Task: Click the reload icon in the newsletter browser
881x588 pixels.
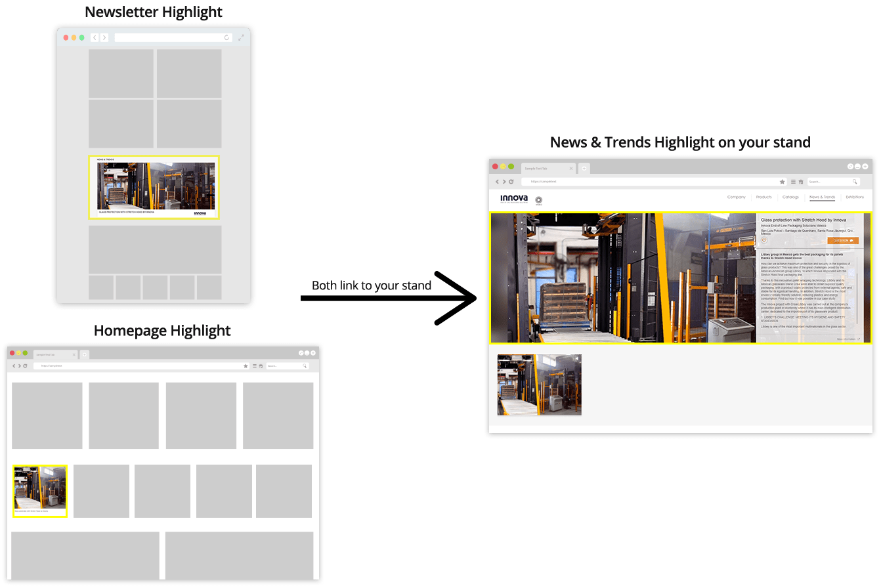Action: 226,38
